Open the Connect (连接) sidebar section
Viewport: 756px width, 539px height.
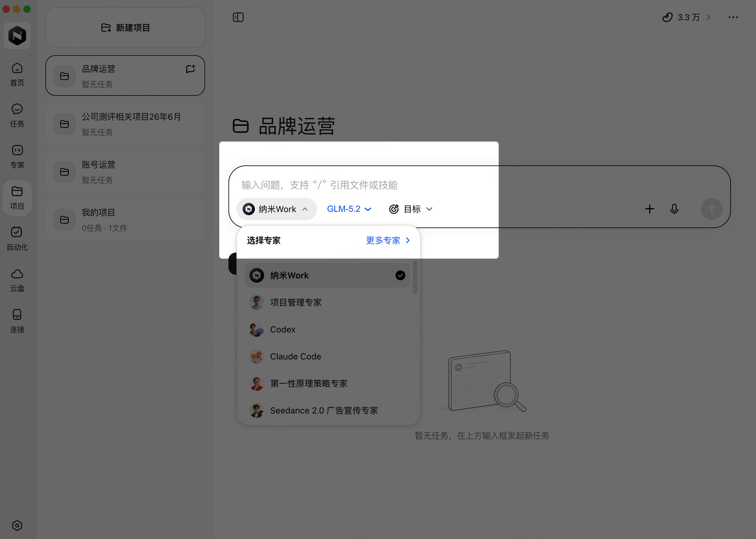click(17, 321)
